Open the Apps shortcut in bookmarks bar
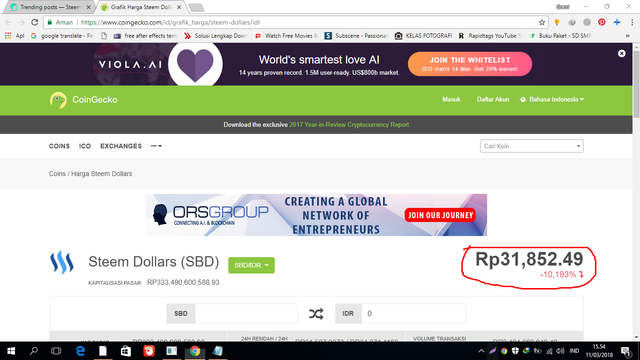The image size is (640, 360). pyautogui.click(x=14, y=36)
